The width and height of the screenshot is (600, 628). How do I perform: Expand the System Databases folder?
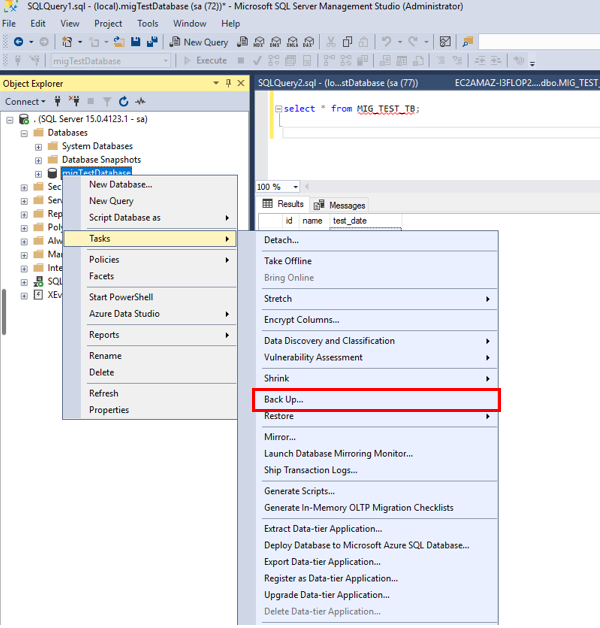point(38,147)
